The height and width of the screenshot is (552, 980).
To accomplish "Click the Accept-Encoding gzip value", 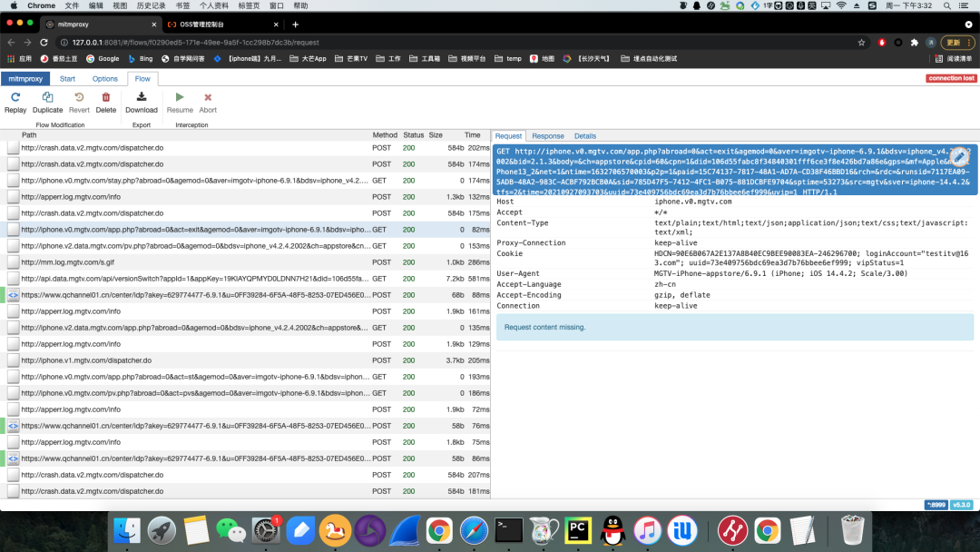I will tap(681, 295).
